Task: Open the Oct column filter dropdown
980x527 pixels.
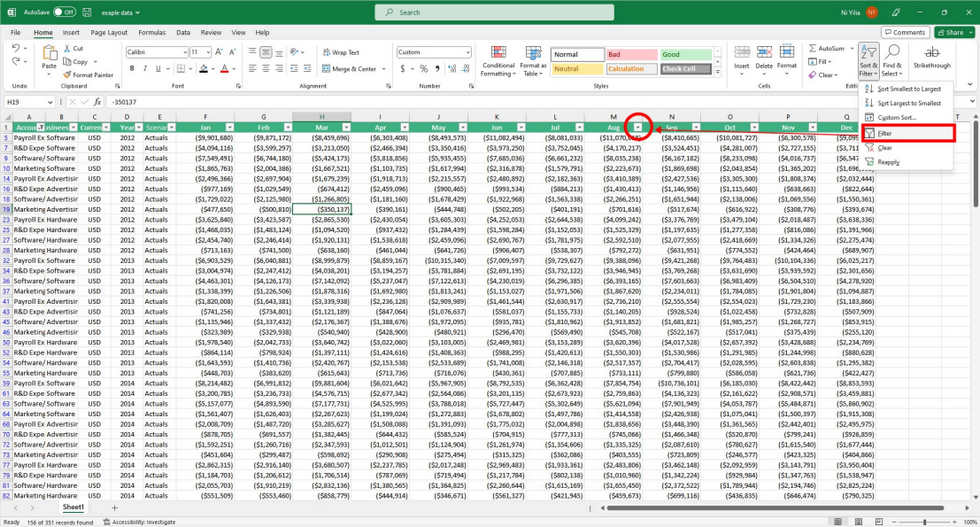Action: pos(754,128)
